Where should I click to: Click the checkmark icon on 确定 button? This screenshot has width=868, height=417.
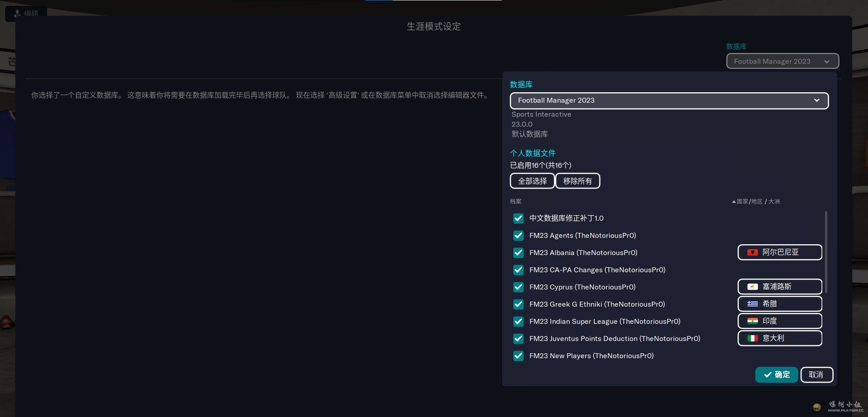(767, 375)
